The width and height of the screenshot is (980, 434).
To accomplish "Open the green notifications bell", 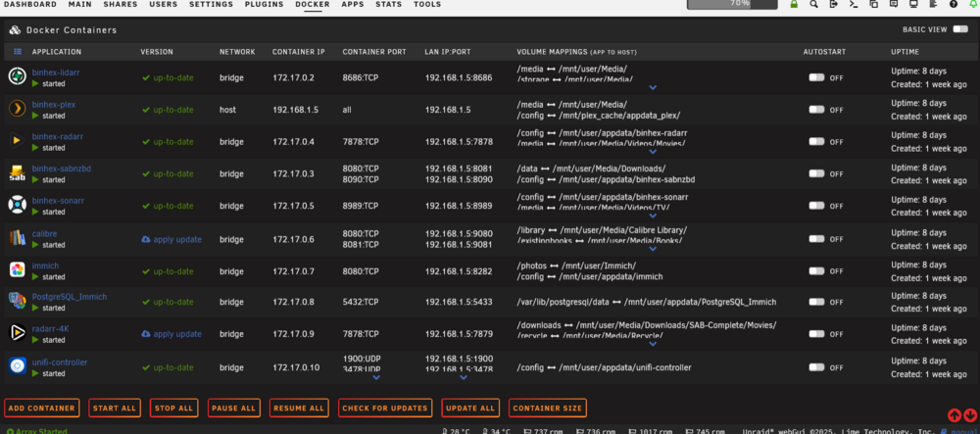I will coord(972,4).
